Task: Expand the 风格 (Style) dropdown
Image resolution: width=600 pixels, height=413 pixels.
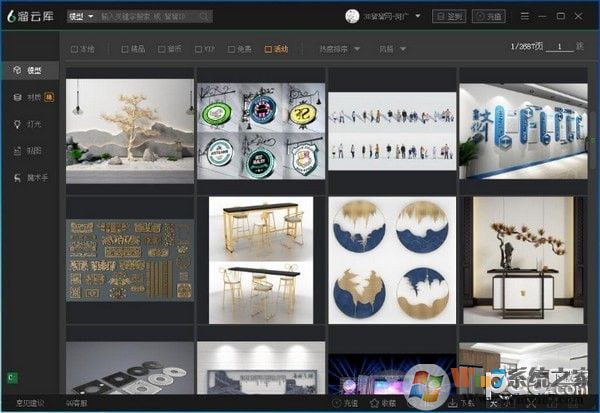Action: point(392,48)
